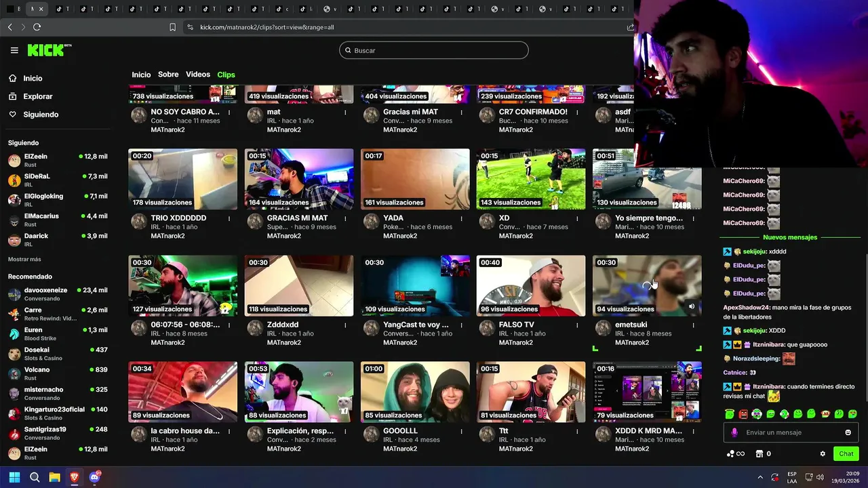Screen dimensions: 868x488
Task: Go back with the browser back arrow
Action: pos(9,27)
